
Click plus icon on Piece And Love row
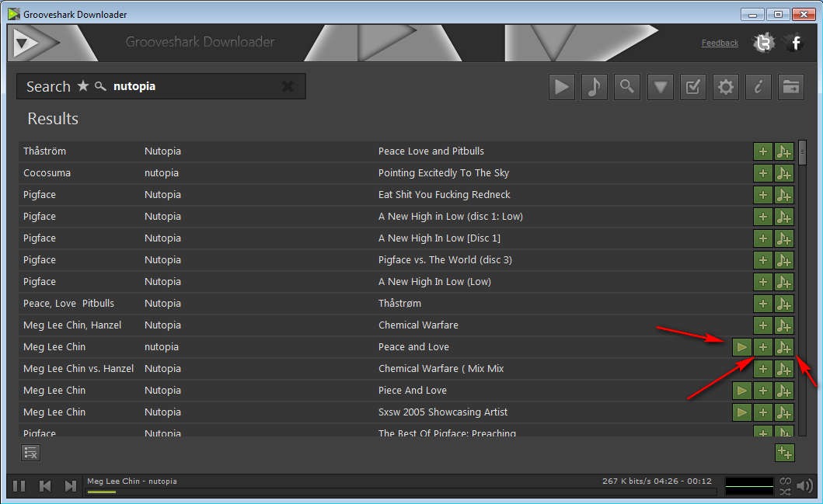[762, 391]
